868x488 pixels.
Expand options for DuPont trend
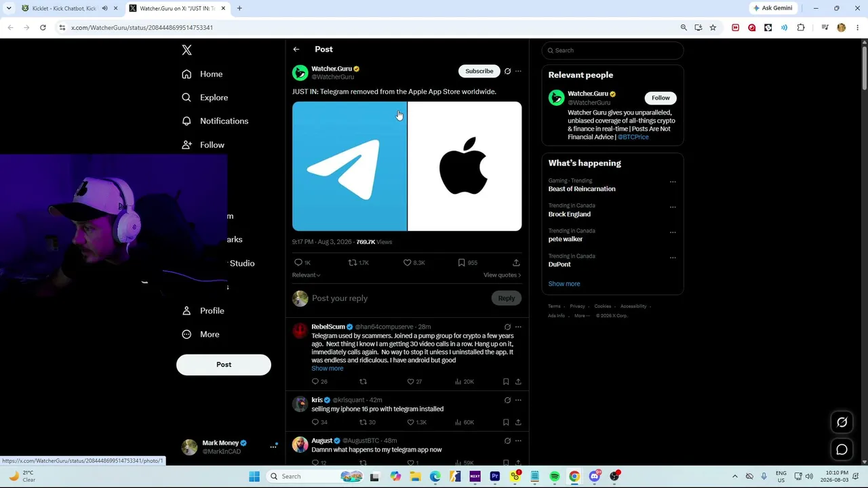(x=673, y=258)
